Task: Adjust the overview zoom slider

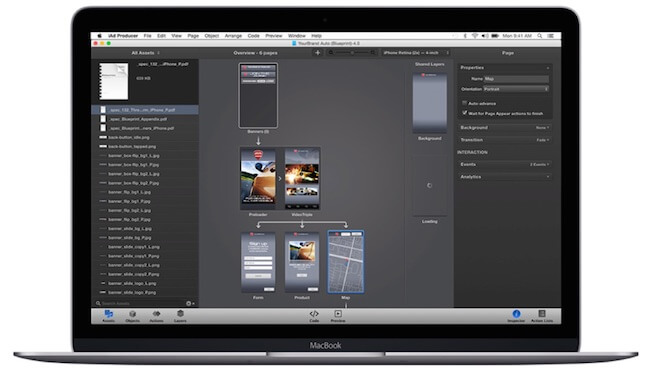Action: [353, 53]
